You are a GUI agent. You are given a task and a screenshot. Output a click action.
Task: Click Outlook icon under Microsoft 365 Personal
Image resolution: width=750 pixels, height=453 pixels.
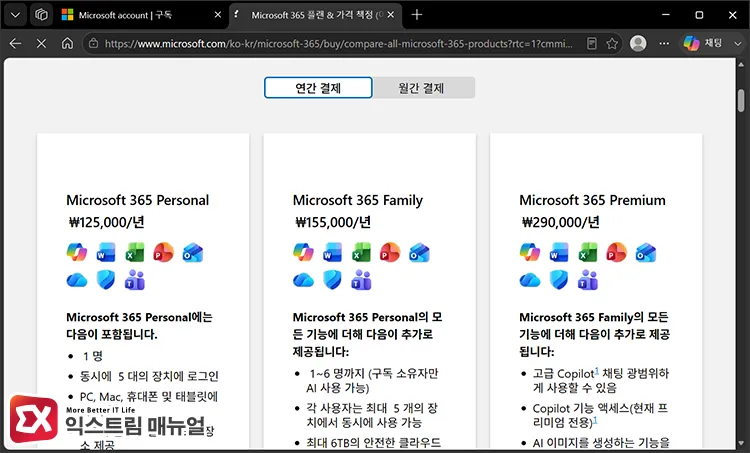coord(193,252)
